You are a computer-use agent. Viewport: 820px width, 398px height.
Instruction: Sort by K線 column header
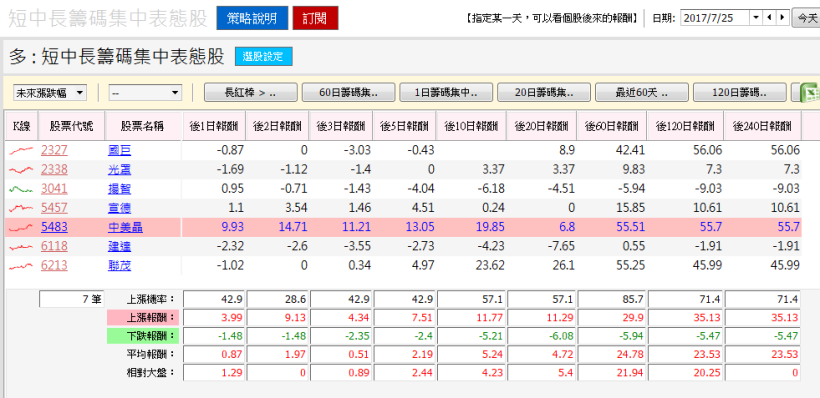(21, 126)
